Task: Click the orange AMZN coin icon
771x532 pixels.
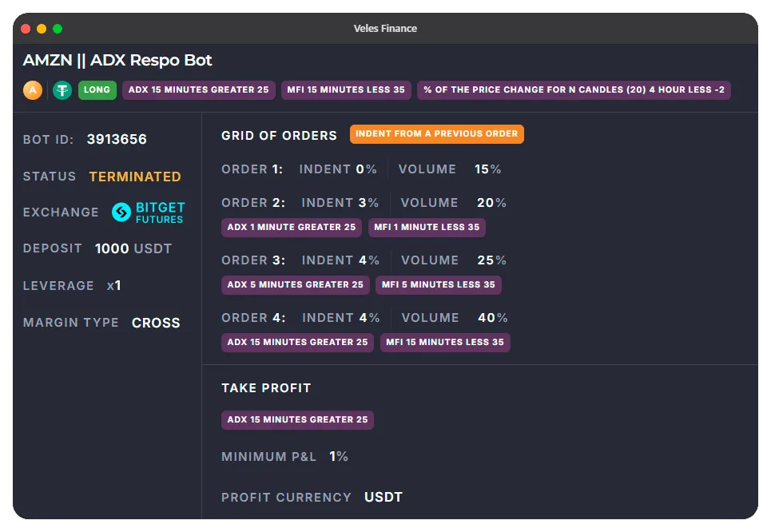Action: coord(33,90)
